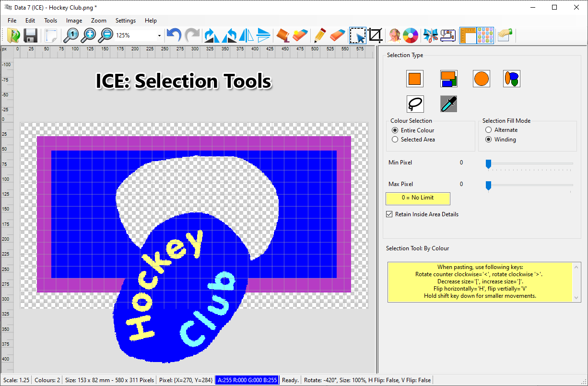Open the Tools menu
The image size is (588, 386).
(x=50, y=21)
